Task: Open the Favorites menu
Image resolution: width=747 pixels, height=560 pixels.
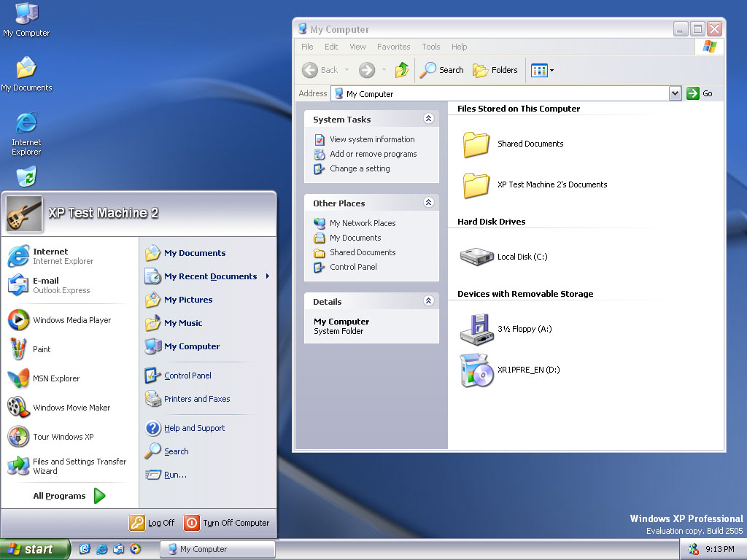Action: click(393, 47)
